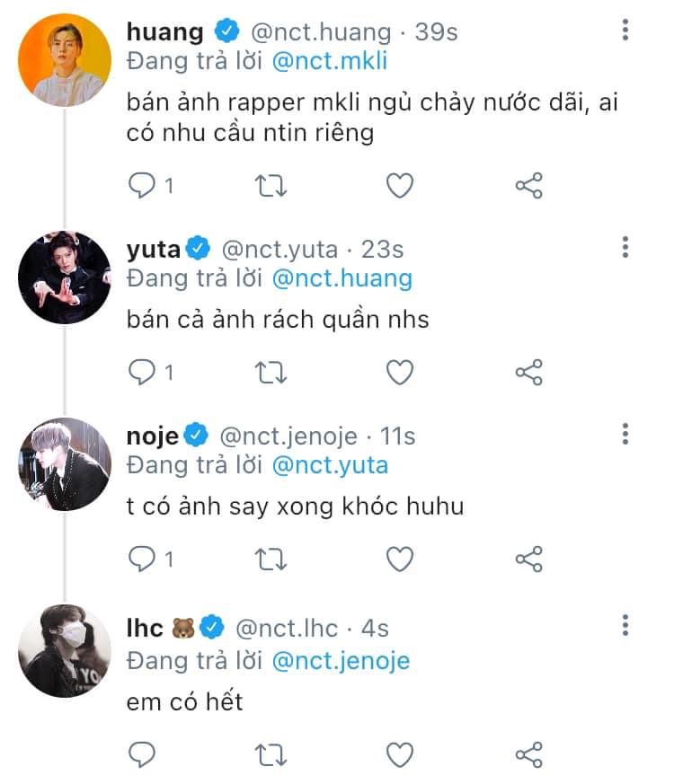Like noje's tweet
Screen dimensions: 674x784
coord(399,559)
